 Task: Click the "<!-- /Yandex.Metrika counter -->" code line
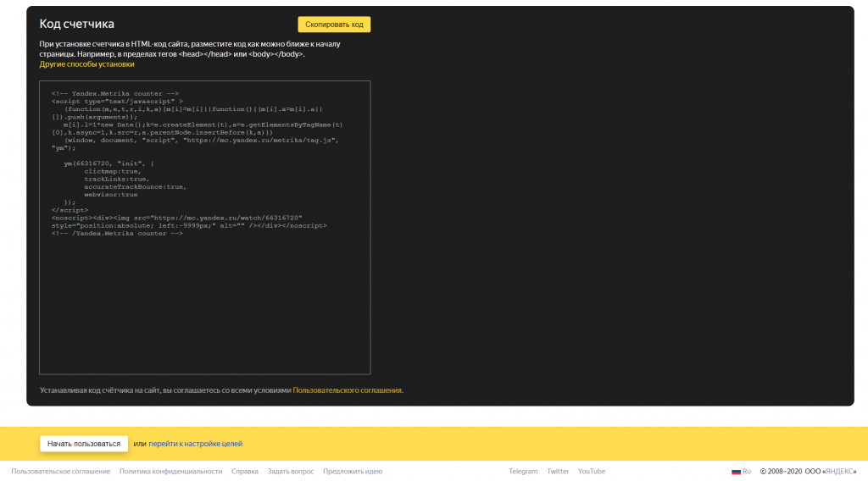[117, 234]
